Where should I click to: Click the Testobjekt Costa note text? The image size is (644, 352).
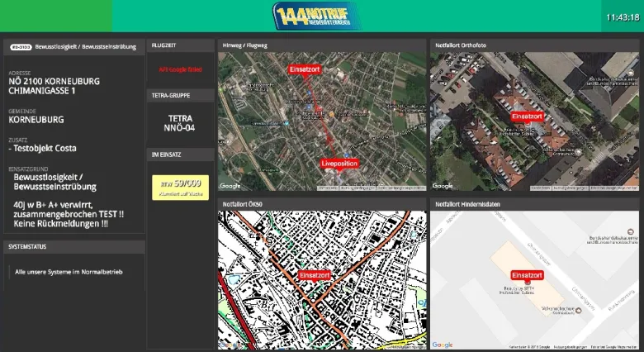(x=43, y=149)
